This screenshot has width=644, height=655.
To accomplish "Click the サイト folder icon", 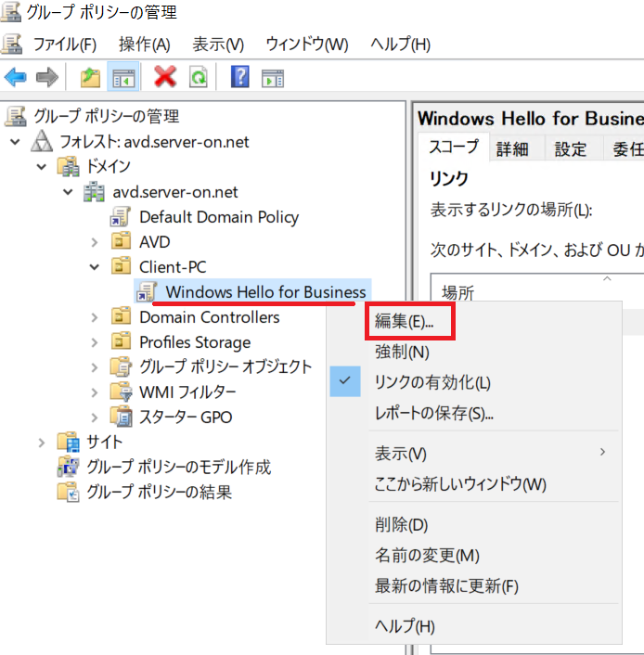I will [68, 442].
